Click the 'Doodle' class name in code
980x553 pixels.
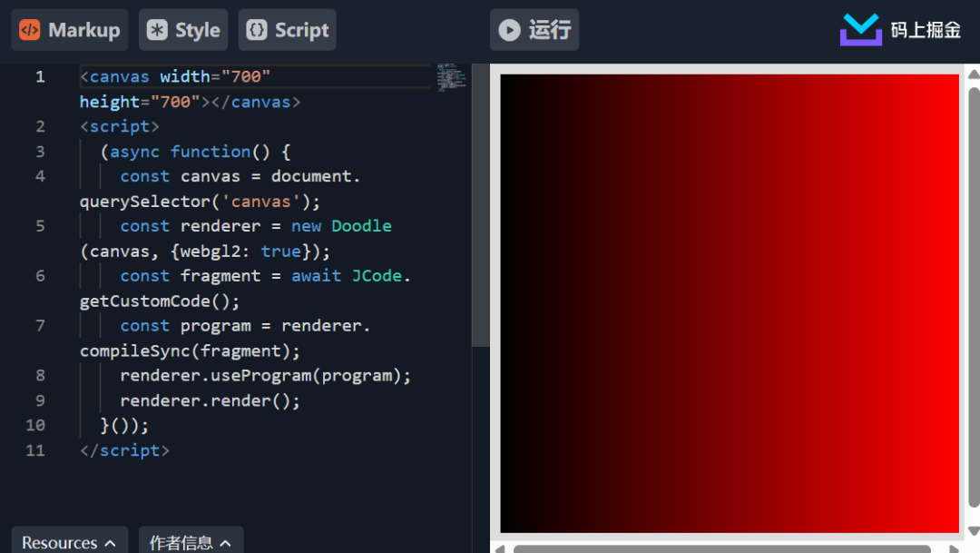(361, 226)
